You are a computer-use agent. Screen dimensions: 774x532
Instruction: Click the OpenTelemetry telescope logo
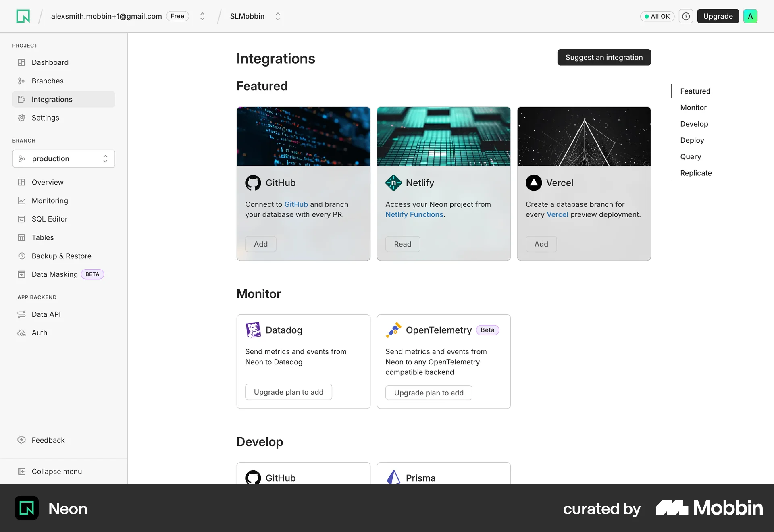[x=393, y=330]
